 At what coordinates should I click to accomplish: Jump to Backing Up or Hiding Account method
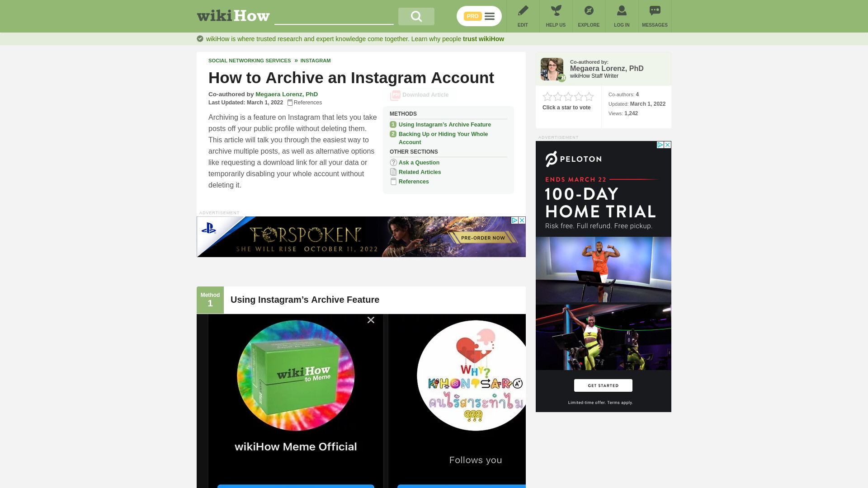coord(443,138)
